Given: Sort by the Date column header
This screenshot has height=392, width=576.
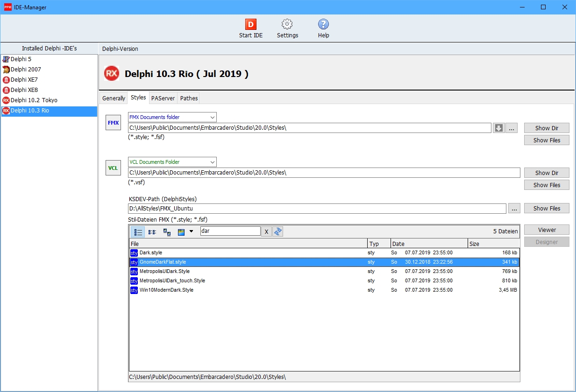Looking at the screenshot, I should [429, 244].
